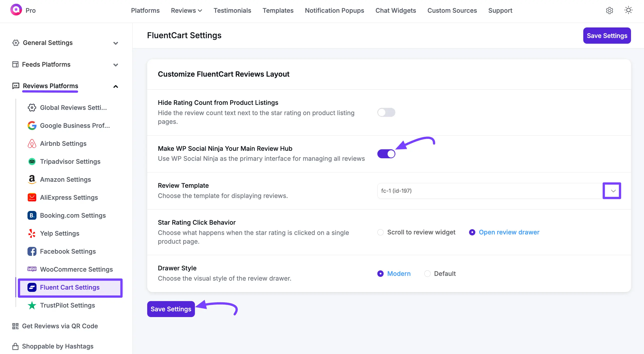The height and width of the screenshot is (354, 644).
Task: Expand the General Settings section
Action: pos(115,43)
